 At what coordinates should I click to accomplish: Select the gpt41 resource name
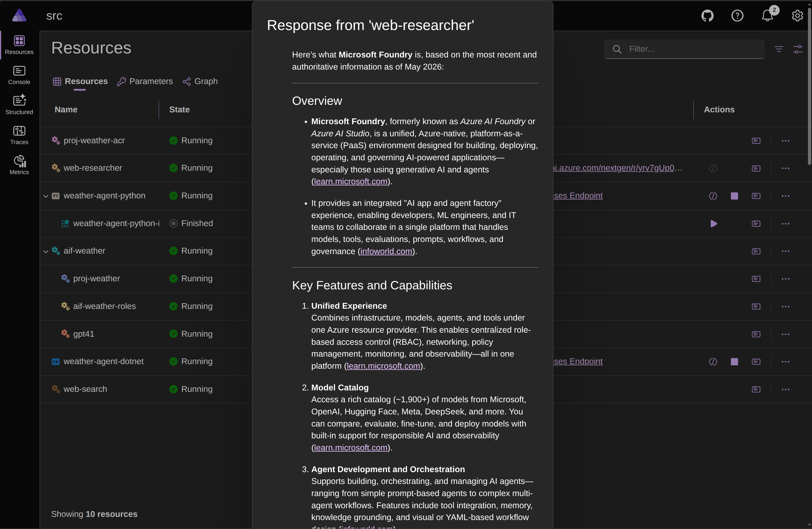(x=83, y=334)
